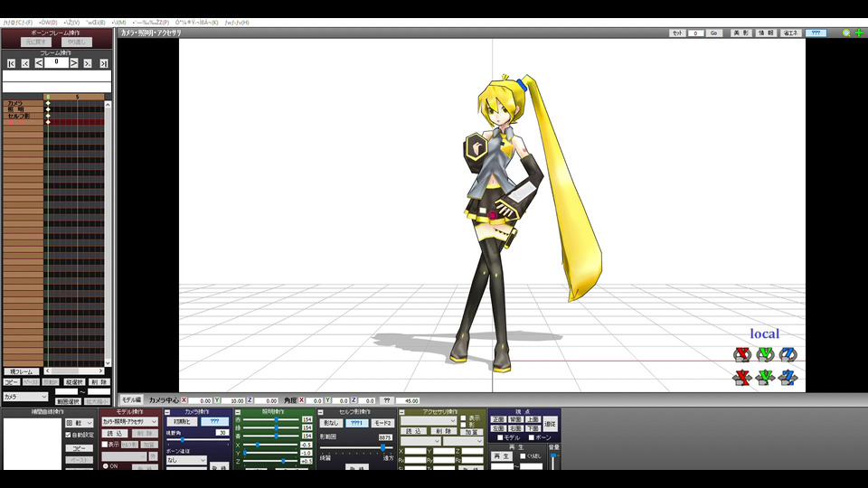The width and height of the screenshot is (868, 488).
Task: Timeline horizontal scrollbar right arrow
Action: [x=100, y=371]
